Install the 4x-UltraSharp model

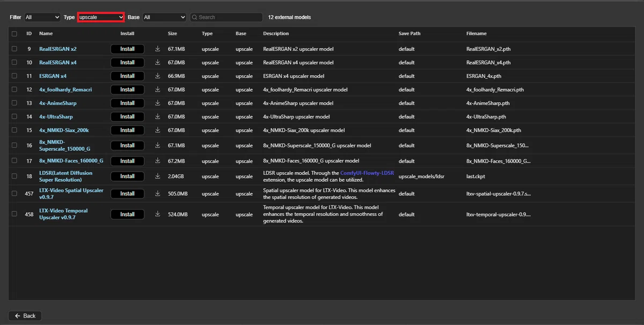(x=127, y=116)
